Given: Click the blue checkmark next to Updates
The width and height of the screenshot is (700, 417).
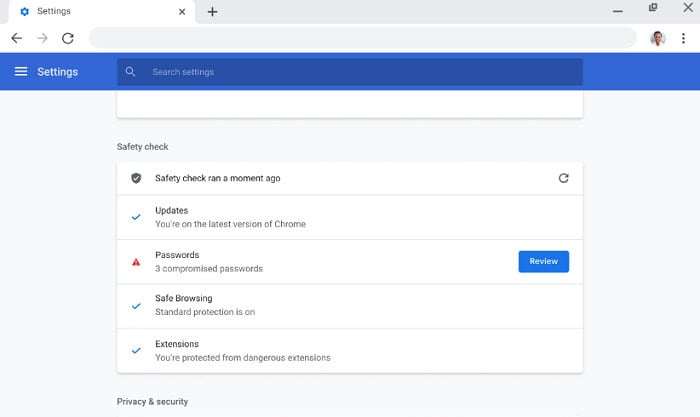Looking at the screenshot, I should point(136,217).
